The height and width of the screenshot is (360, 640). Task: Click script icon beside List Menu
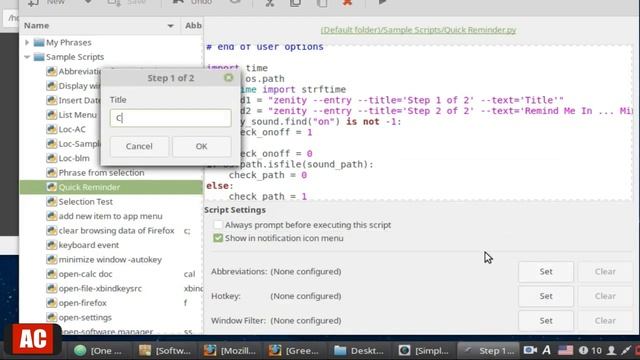pyautogui.click(x=51, y=115)
